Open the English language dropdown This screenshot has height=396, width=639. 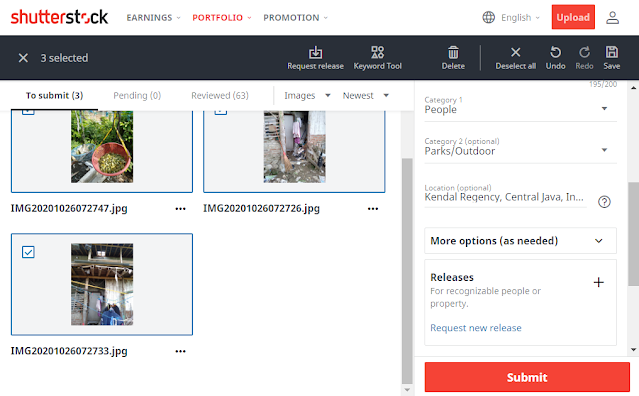[520, 18]
